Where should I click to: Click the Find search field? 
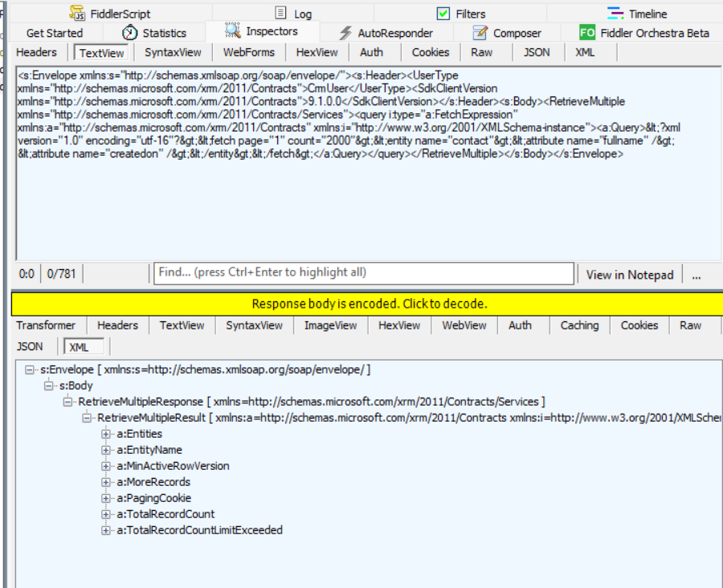[364, 273]
